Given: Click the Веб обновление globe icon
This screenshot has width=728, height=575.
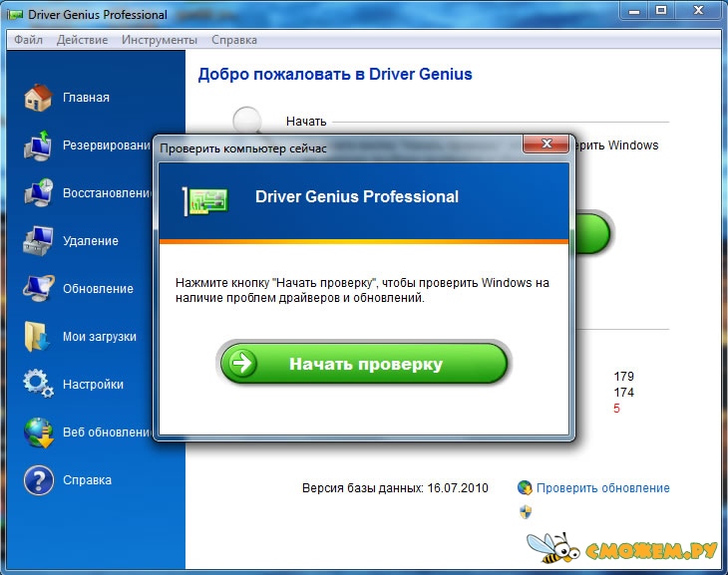Looking at the screenshot, I should pyautogui.click(x=39, y=432).
